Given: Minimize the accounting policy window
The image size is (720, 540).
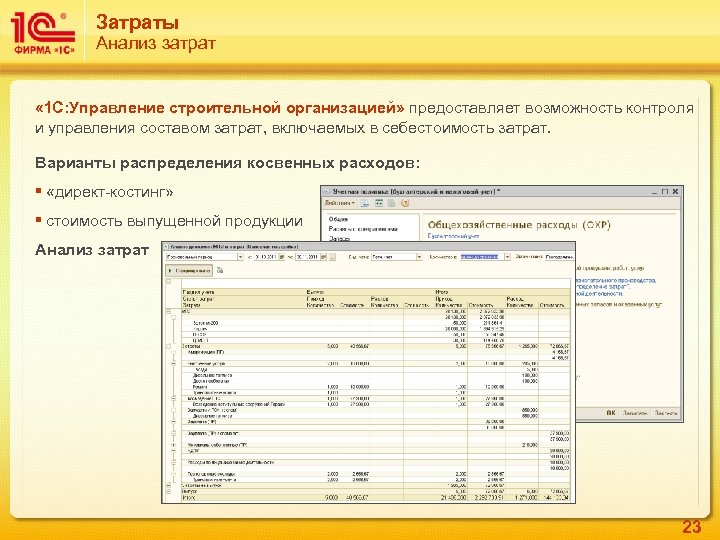Looking at the screenshot, I should click(654, 191).
